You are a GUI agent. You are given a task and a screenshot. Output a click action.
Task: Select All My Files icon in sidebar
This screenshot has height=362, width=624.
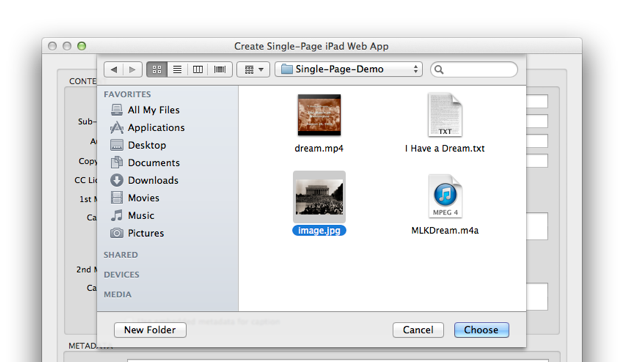(117, 110)
